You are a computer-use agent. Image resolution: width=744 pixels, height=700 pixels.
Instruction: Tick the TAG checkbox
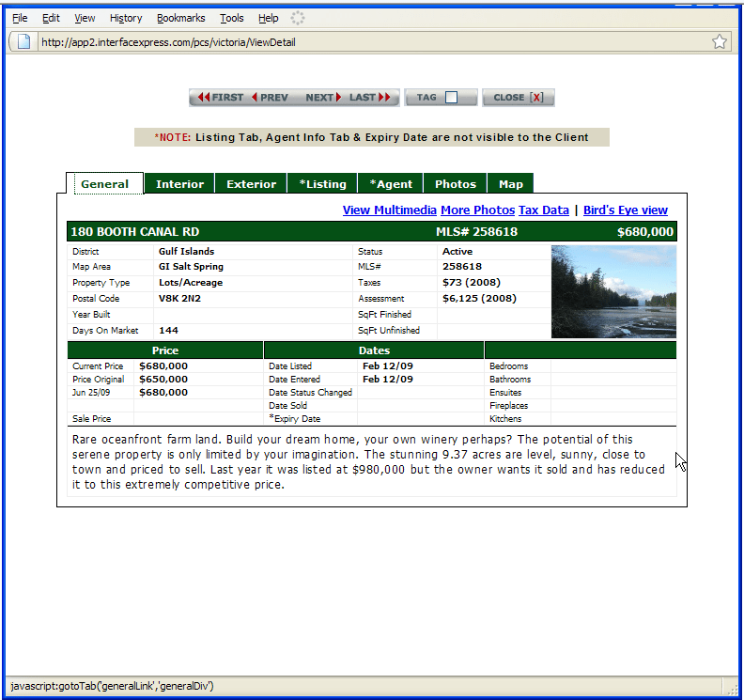pyautogui.click(x=451, y=98)
